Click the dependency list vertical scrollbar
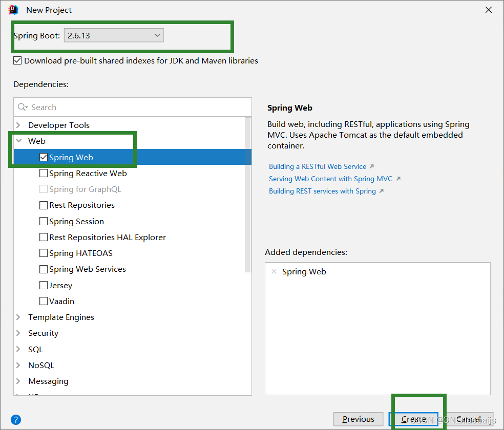Viewport: 504px width, 430px height. pos(247,195)
